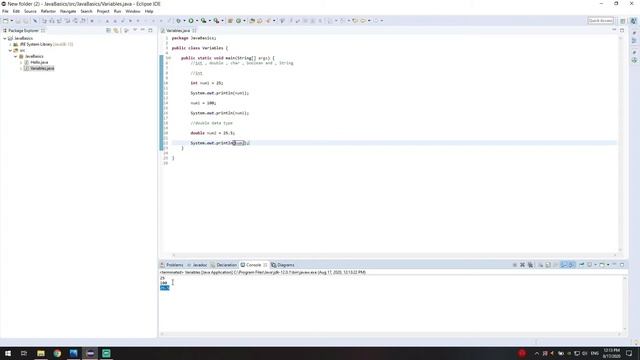The width and height of the screenshot is (640, 360).
Task: Open the Source menu
Action: tap(30, 11)
